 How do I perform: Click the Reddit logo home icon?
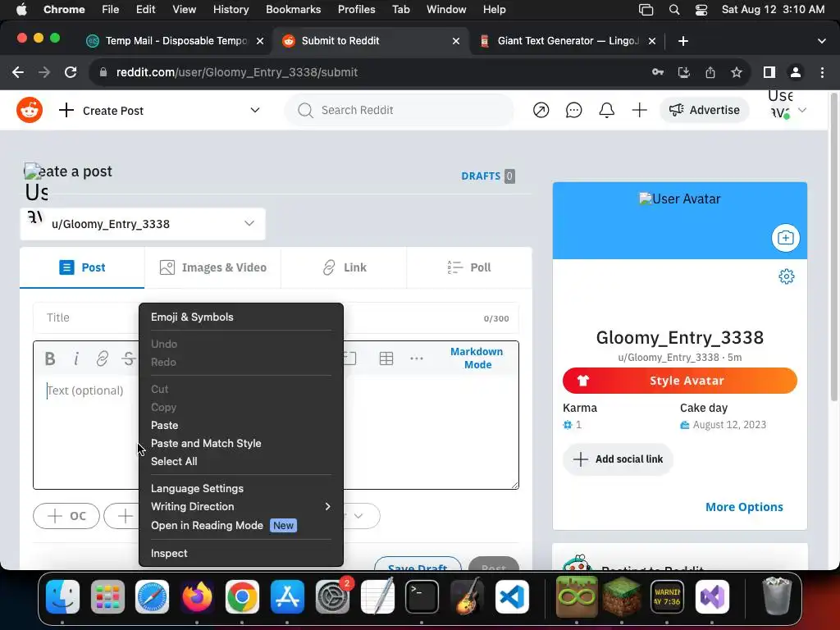(30, 110)
